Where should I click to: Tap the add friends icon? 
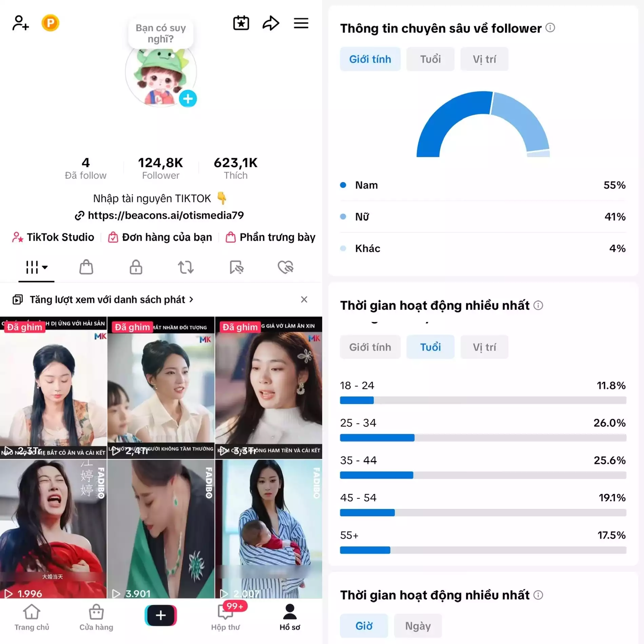click(20, 23)
